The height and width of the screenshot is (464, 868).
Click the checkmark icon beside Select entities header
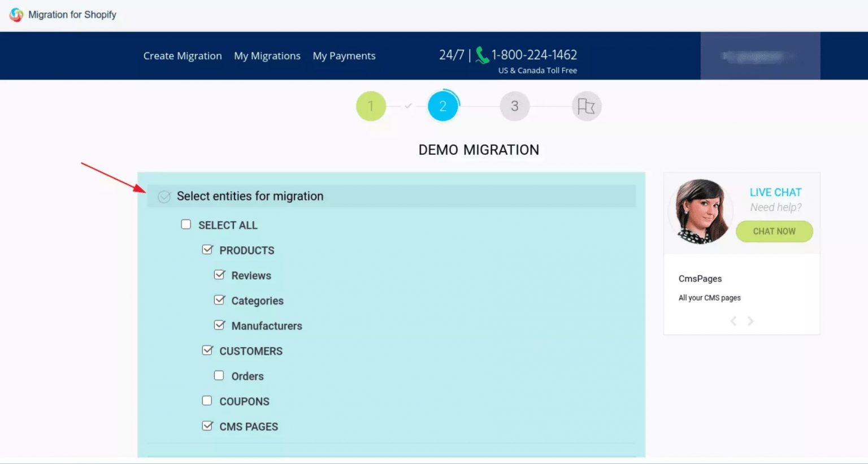164,197
